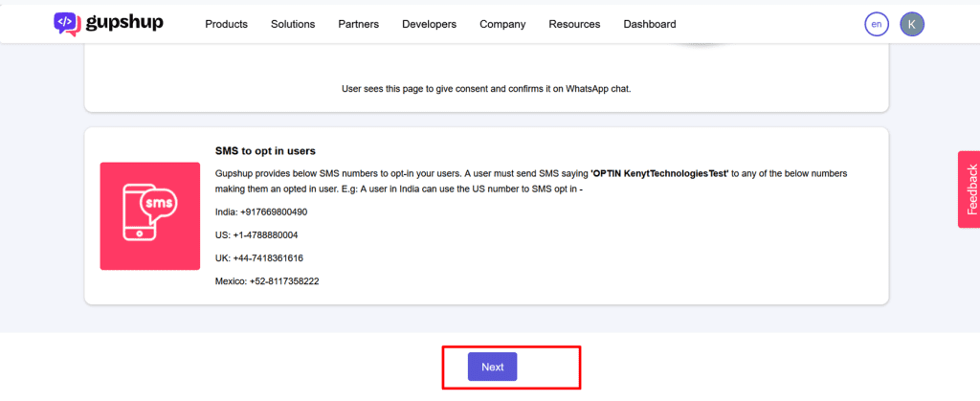Open the Developers menu
Image resolution: width=980 pixels, height=401 pixels.
point(429,24)
